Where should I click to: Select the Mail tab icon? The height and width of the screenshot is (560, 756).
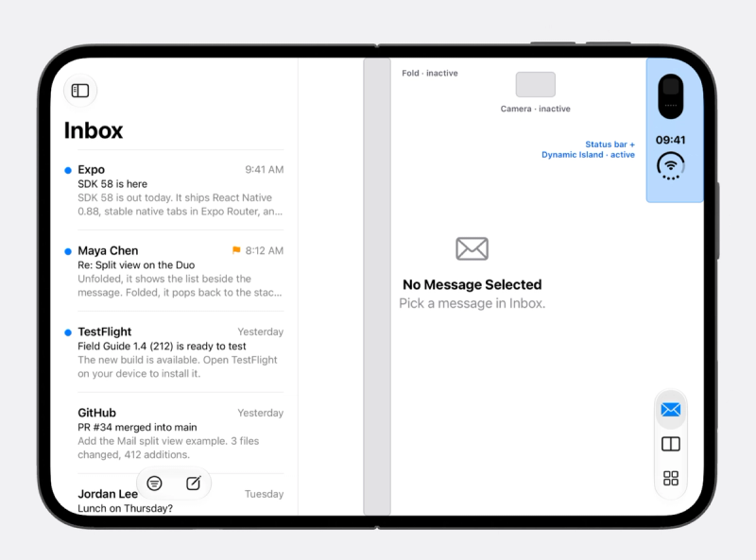(671, 410)
